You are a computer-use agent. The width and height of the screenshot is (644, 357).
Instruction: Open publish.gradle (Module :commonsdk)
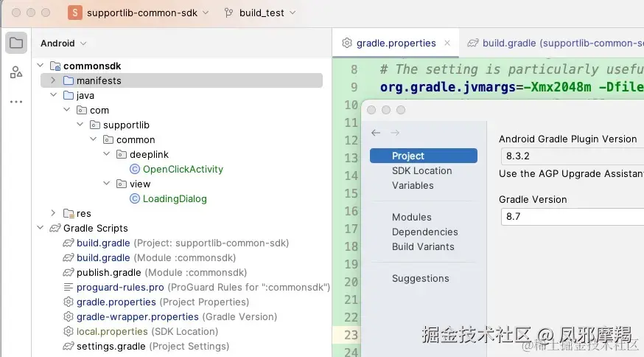tap(161, 273)
